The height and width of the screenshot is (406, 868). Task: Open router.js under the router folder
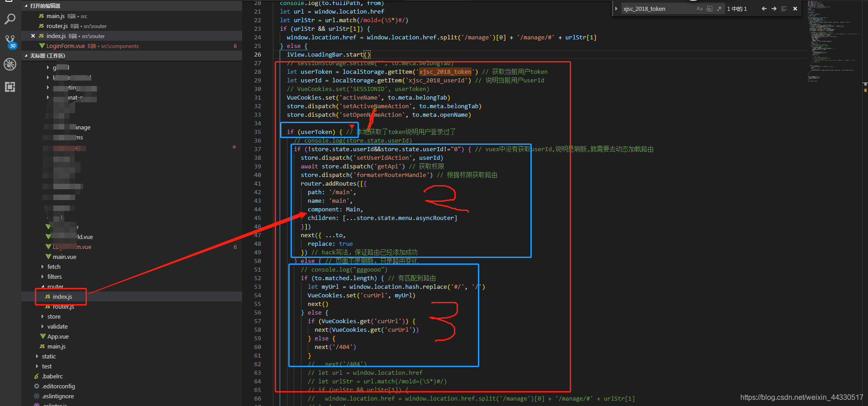(x=132, y=306)
